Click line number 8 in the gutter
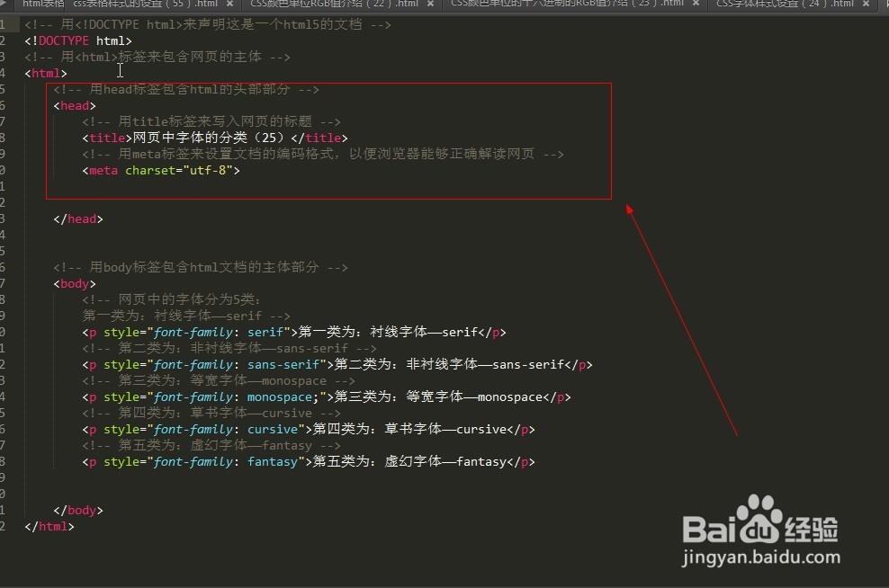 [6, 138]
